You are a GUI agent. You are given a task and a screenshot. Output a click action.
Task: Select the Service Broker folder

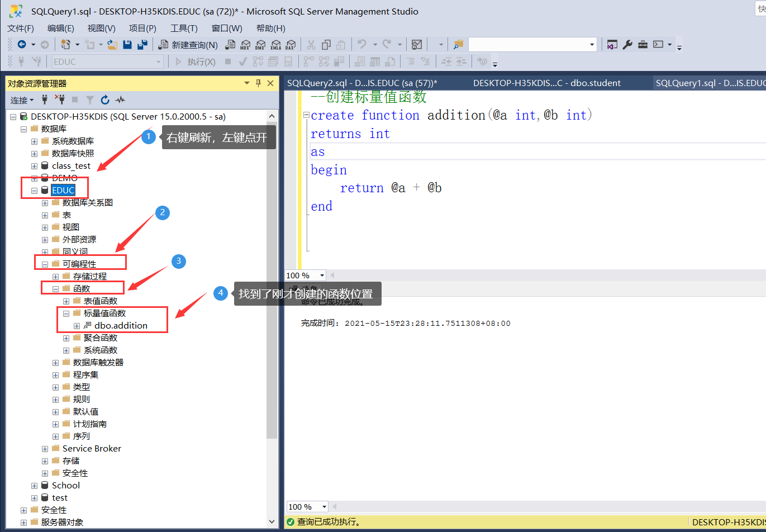tap(92, 448)
